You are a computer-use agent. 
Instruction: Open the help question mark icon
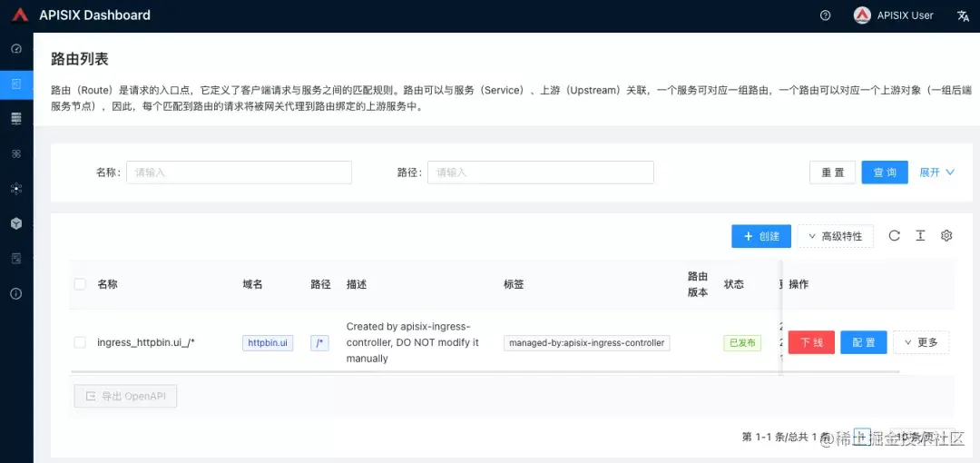[x=825, y=15]
